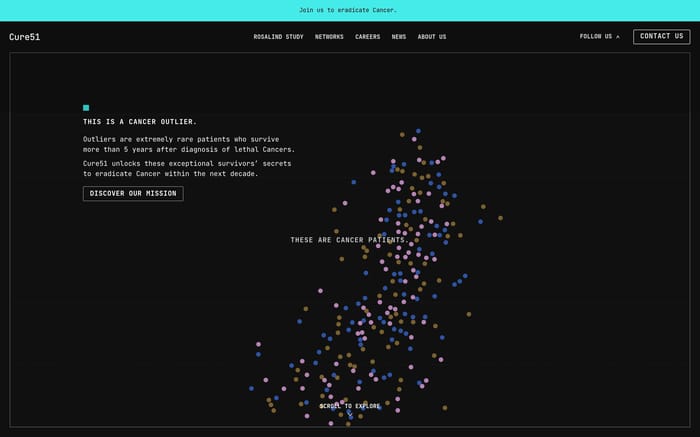This screenshot has width=700, height=437.
Task: Click 'These are cancer patients' caption
Action: point(350,240)
